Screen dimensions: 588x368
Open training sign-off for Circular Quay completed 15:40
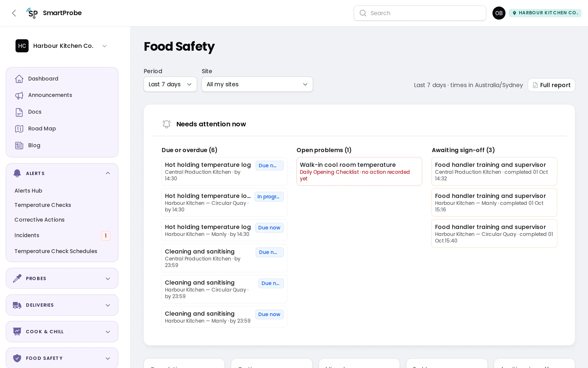(x=494, y=234)
